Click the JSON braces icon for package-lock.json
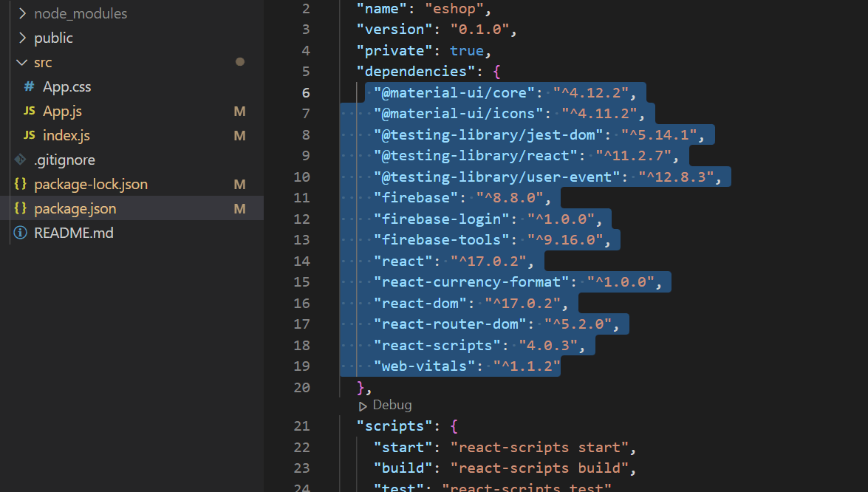868x492 pixels. click(x=21, y=184)
